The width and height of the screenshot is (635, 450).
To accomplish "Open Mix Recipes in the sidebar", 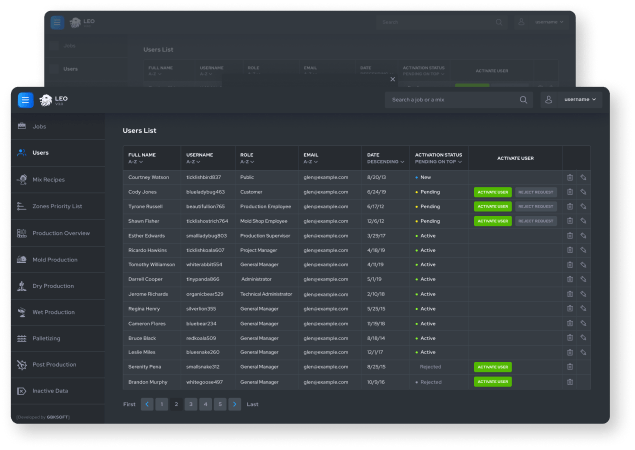I will (x=58, y=179).
